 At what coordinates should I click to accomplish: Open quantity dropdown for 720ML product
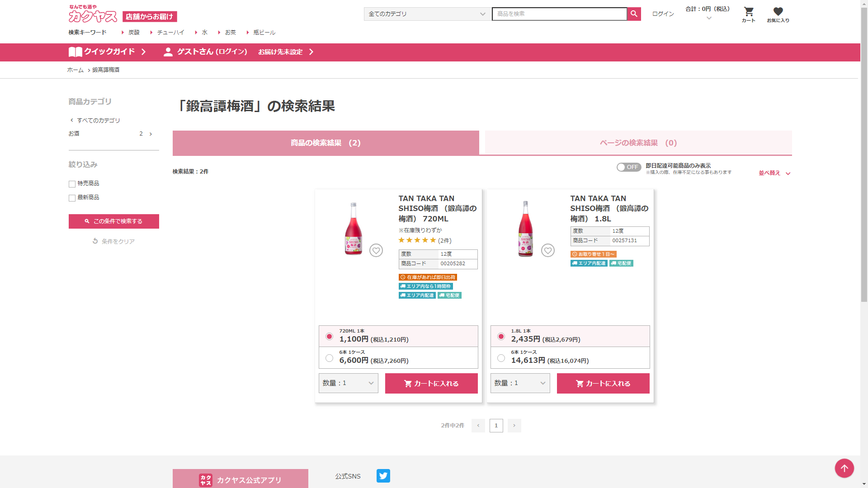(x=349, y=383)
